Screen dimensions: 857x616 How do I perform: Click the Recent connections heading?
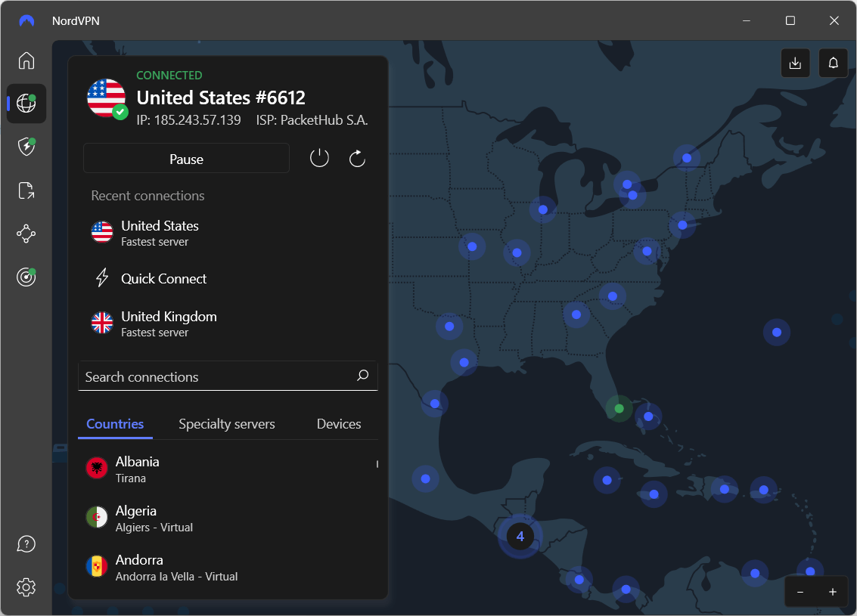[147, 196]
